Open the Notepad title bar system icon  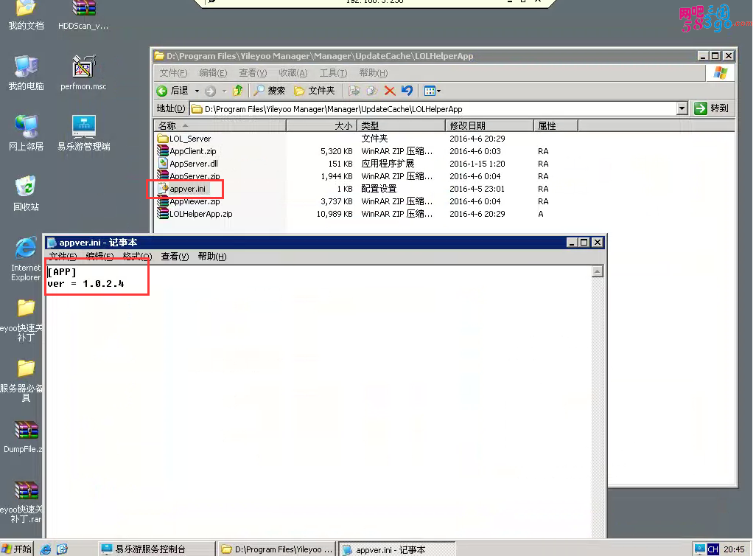pyautogui.click(x=52, y=243)
